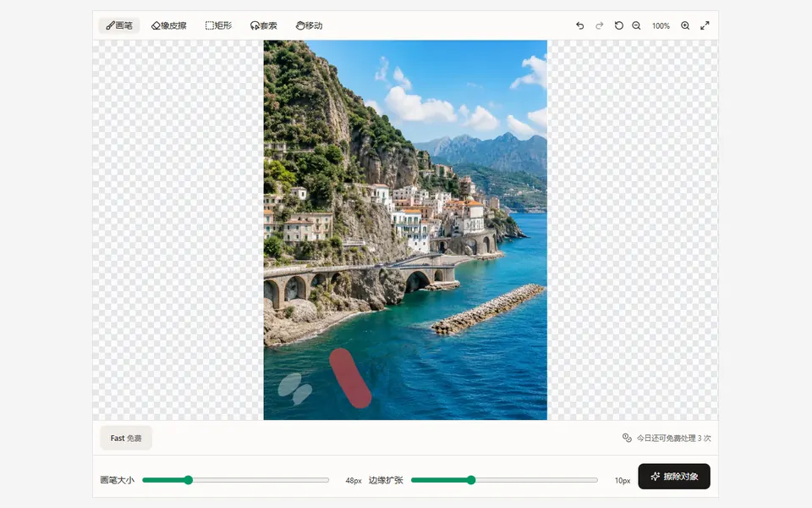812x508 pixels.
Task: Redo the undone action
Action: click(x=599, y=25)
